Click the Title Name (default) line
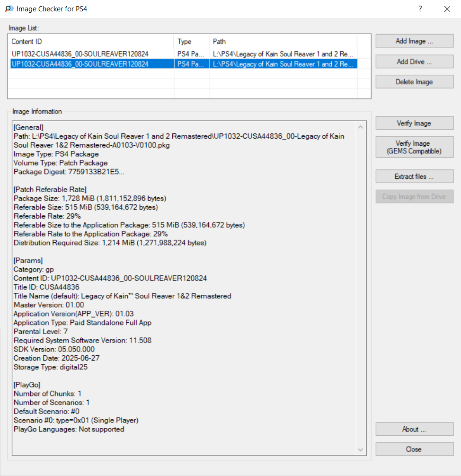 [123, 296]
